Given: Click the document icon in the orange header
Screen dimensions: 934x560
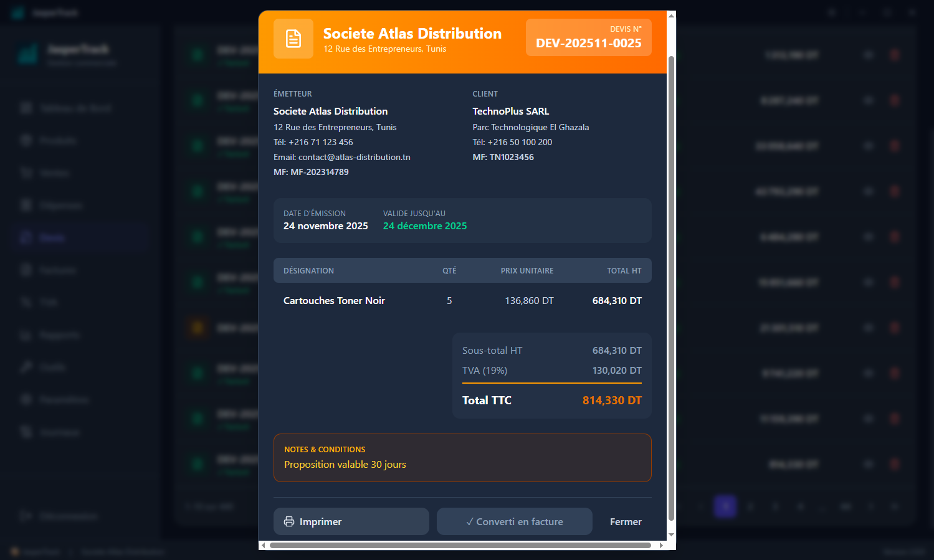Looking at the screenshot, I should tap(293, 39).
